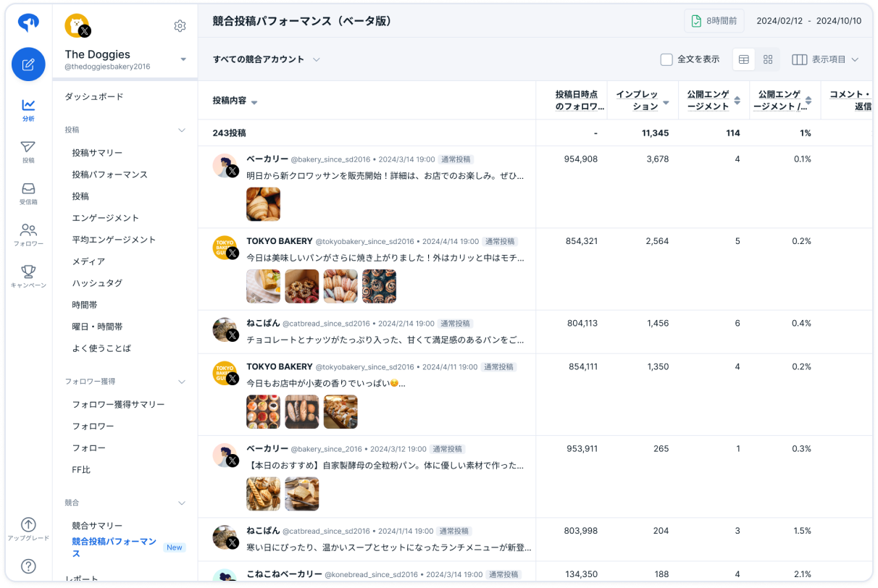878x588 pixels.
Task: Switch to table list view
Action: click(743, 59)
